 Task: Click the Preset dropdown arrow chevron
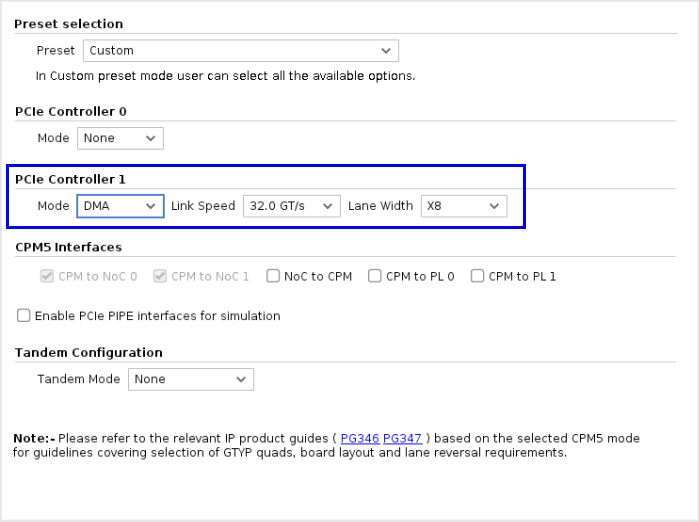(x=386, y=51)
